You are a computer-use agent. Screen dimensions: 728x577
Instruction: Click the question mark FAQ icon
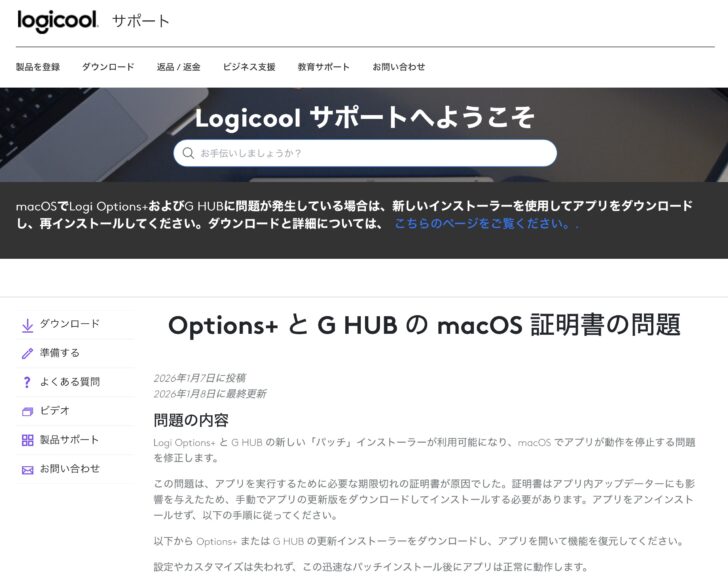point(27,383)
